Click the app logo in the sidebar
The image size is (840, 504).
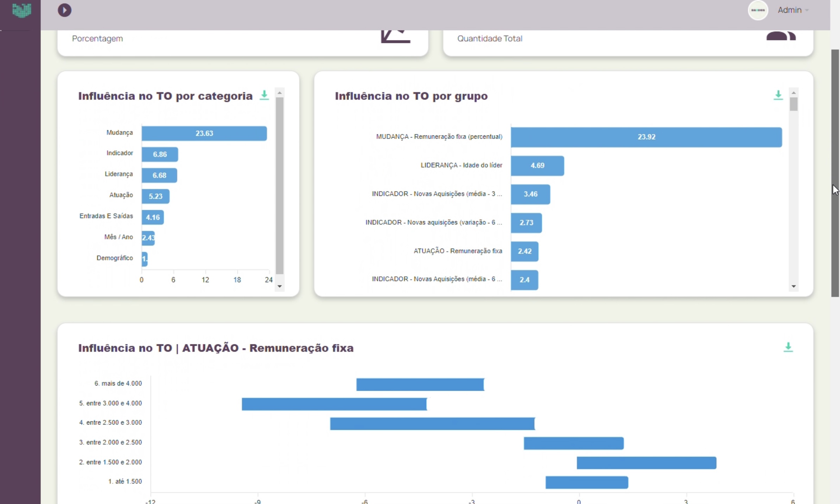[21, 10]
